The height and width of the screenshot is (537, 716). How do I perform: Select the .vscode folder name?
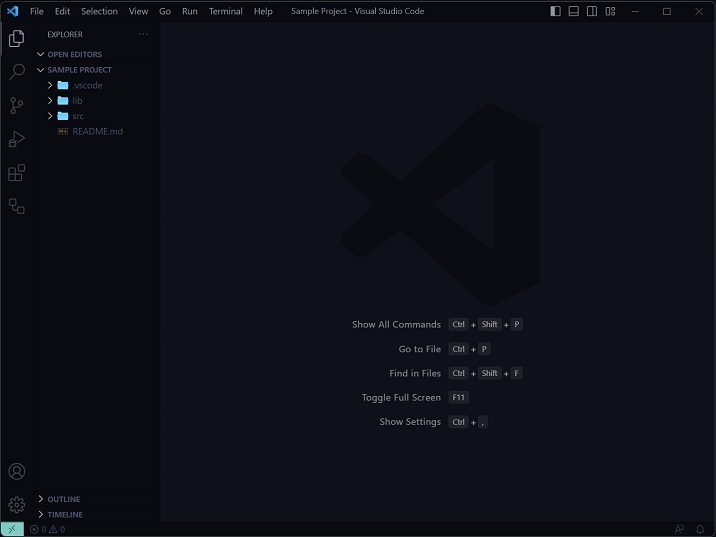pyautogui.click(x=87, y=85)
